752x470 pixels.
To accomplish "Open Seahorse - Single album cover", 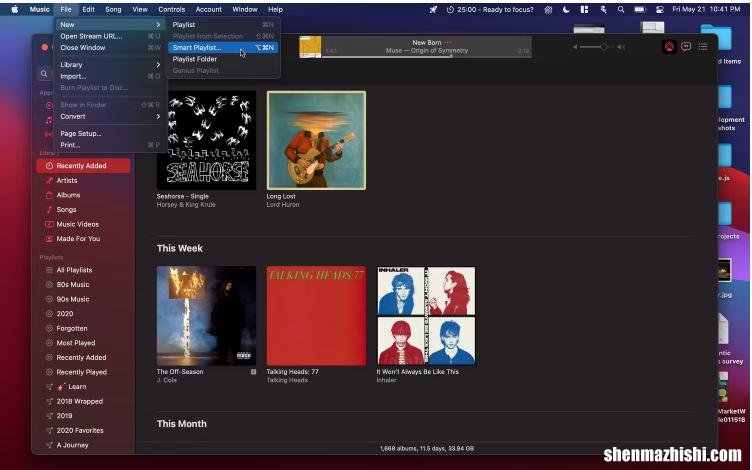I will coord(206,141).
